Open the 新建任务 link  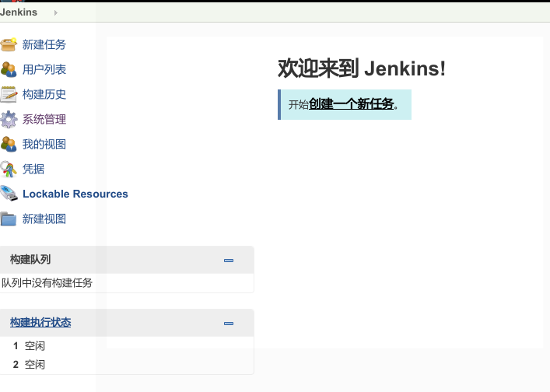point(44,44)
